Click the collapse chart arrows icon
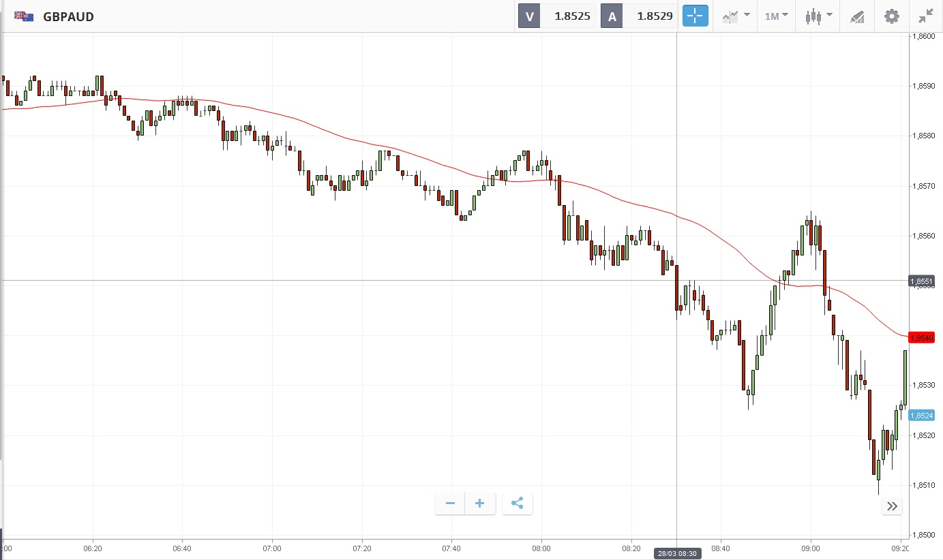The image size is (943, 560). tap(925, 16)
